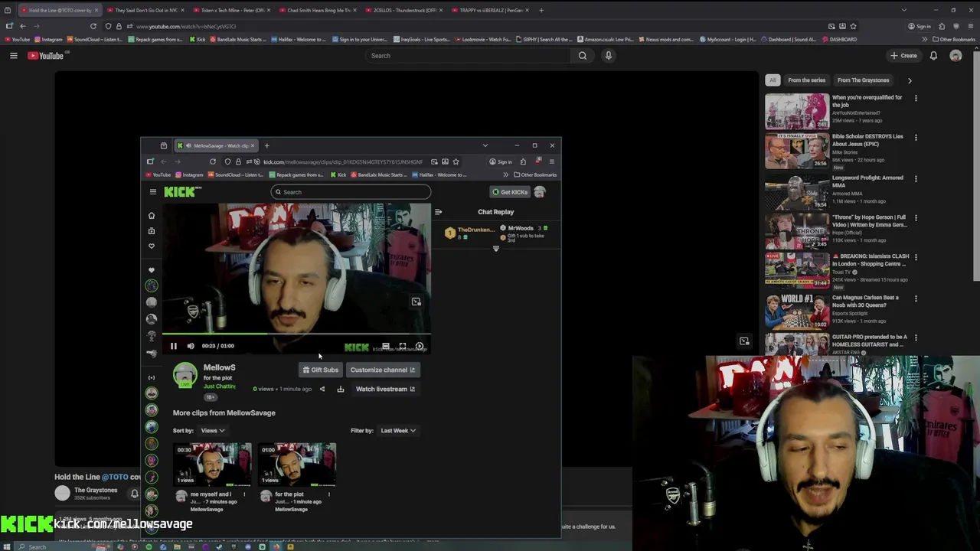Toggle theatre mode in Kick player
Image resolution: width=980 pixels, height=551 pixels.
386,346
